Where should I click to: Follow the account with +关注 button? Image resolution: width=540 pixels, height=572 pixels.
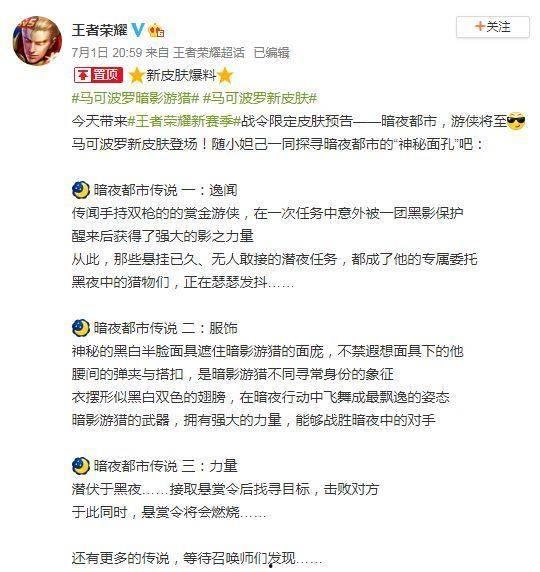pyautogui.click(x=493, y=27)
